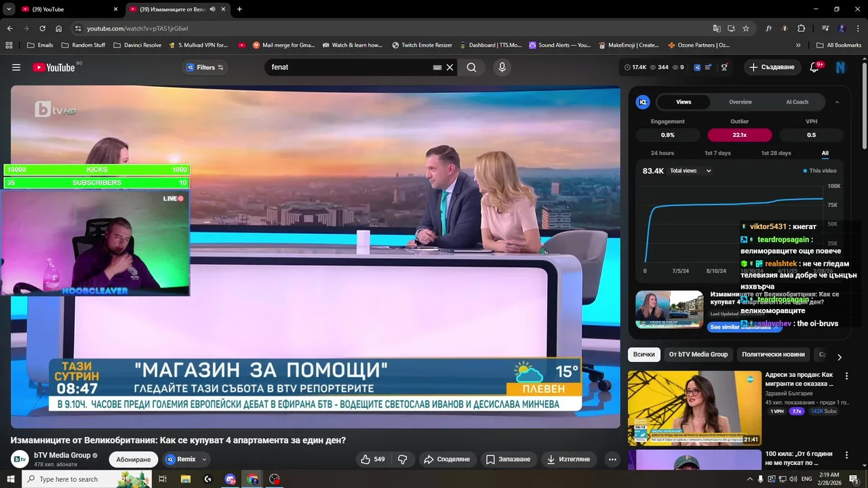
Task: Select the 'Политически новини' chip
Action: 773,354
